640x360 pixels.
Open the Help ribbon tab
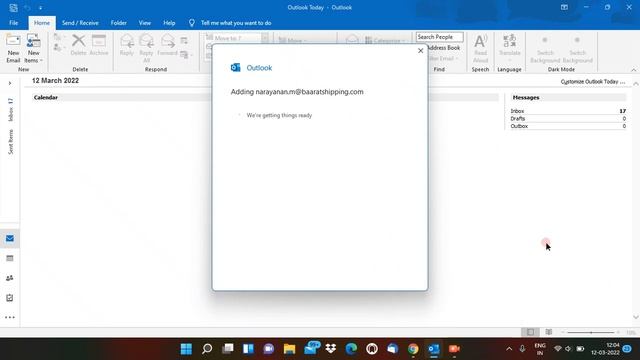coord(169,23)
